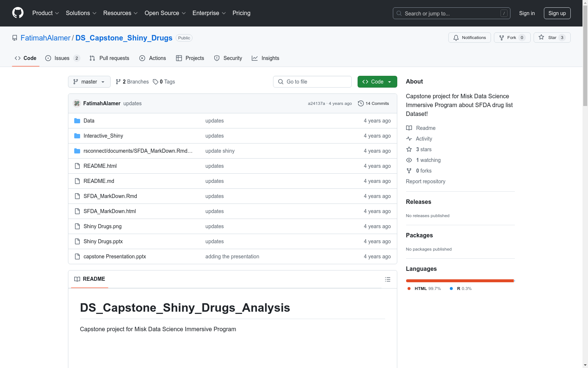Click the stars icon in About sidebar
Screen dimensions: 588x368
tap(409, 149)
